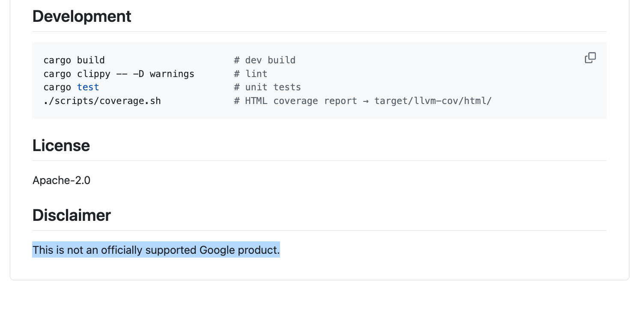This screenshot has width=644, height=309.
Task: Click the 'cargo clippy -- -D warnings' command
Action: 119,74
